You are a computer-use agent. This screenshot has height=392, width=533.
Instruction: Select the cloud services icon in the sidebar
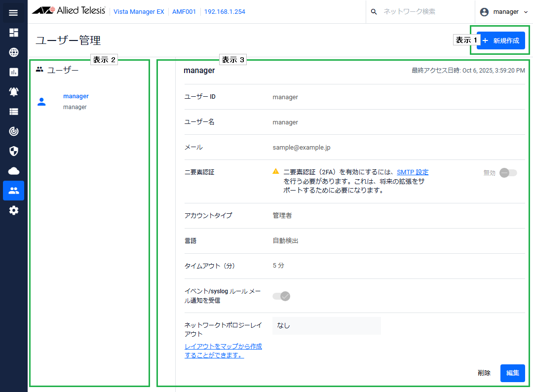click(13, 171)
